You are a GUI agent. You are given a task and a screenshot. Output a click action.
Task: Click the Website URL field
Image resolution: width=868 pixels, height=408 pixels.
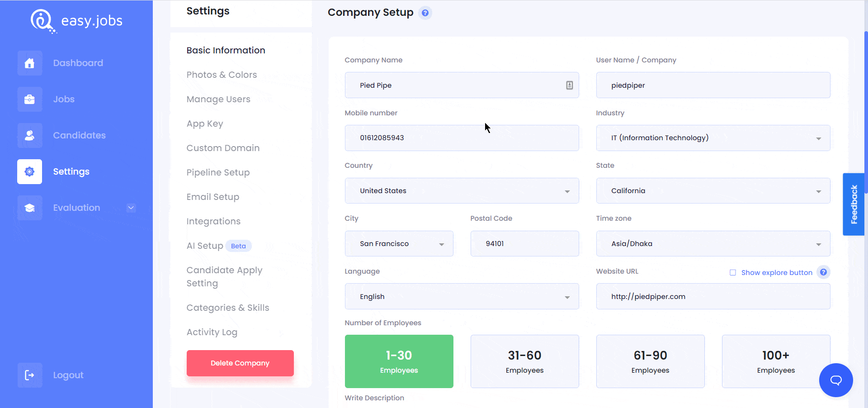point(713,297)
